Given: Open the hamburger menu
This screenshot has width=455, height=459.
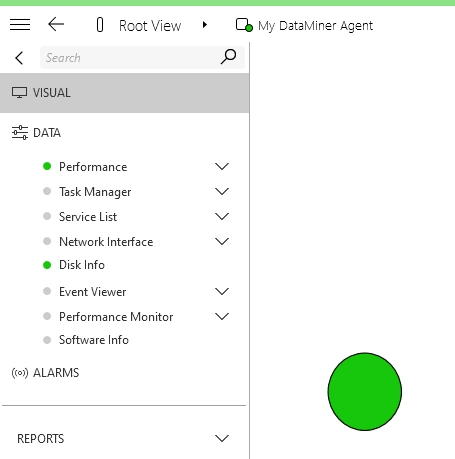Looking at the screenshot, I should pos(20,25).
